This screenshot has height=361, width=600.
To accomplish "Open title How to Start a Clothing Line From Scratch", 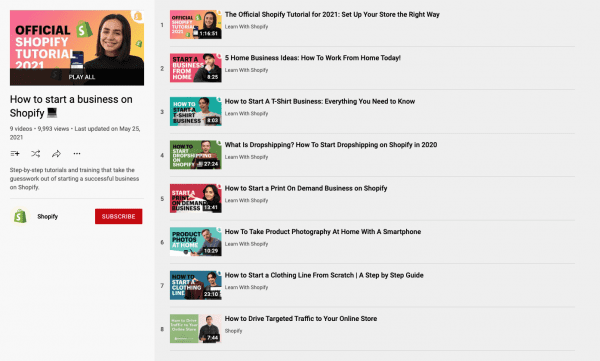I will pyautogui.click(x=324, y=275).
